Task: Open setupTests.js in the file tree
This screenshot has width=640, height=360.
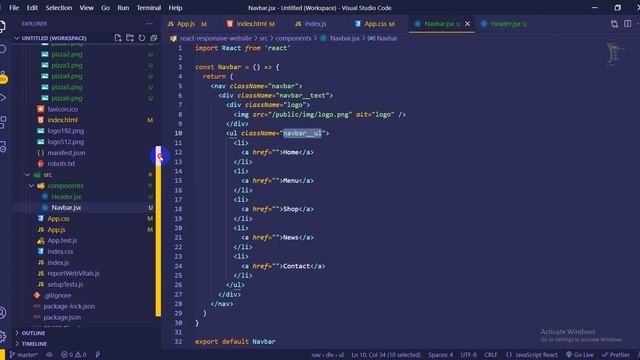Action: 65,284
